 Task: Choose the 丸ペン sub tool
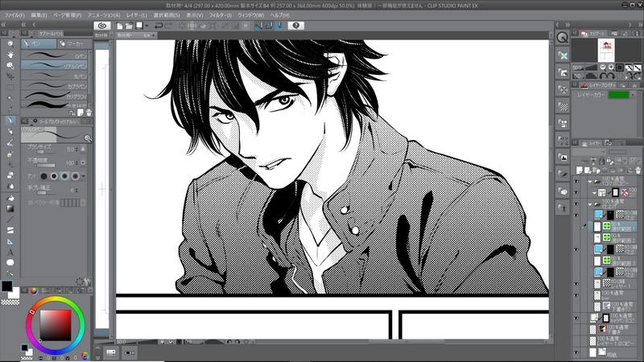click(x=54, y=76)
